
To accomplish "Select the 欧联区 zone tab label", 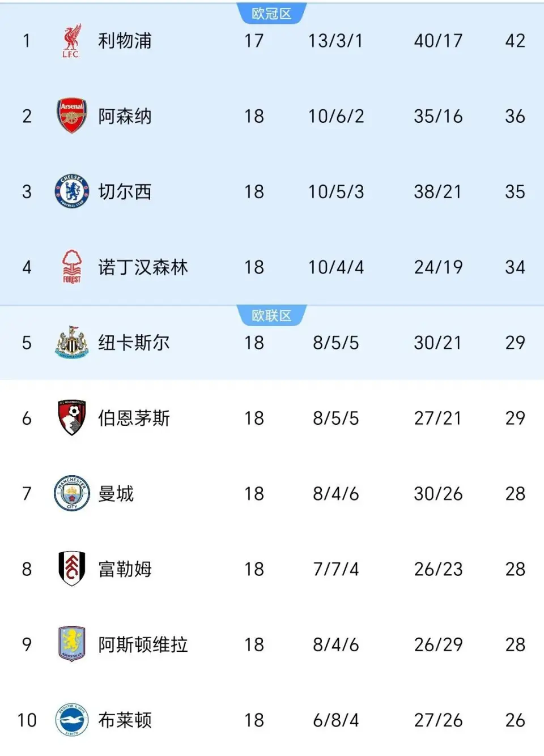I will point(271,315).
